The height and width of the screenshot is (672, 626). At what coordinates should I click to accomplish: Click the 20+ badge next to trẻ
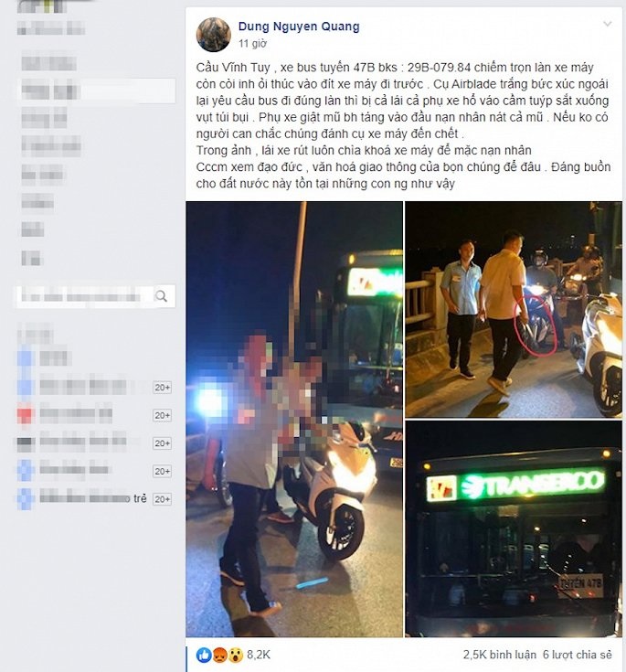pyautogui.click(x=163, y=499)
